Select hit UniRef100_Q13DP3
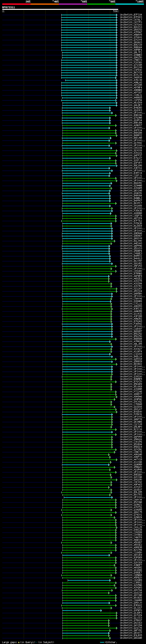146x644 pixels. click(131, 613)
